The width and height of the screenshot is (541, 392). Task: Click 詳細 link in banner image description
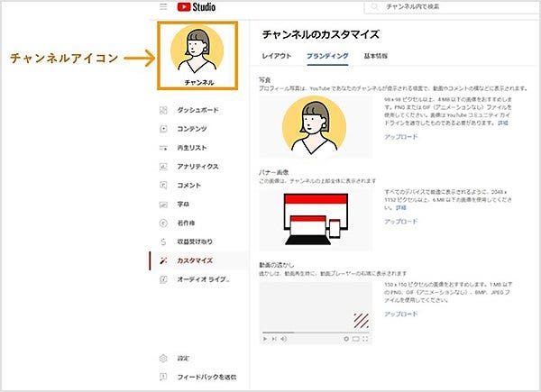coord(401,208)
